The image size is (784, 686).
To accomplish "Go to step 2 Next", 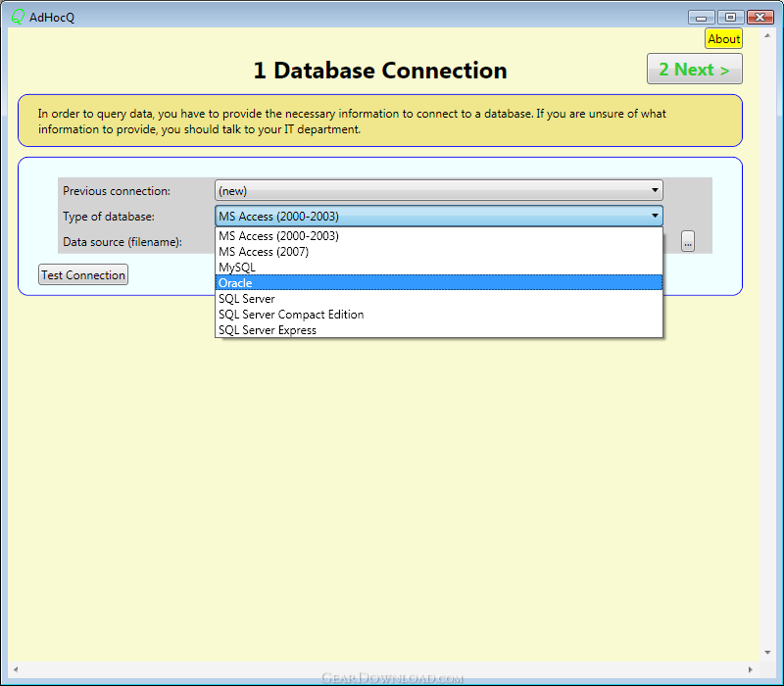I will click(695, 69).
